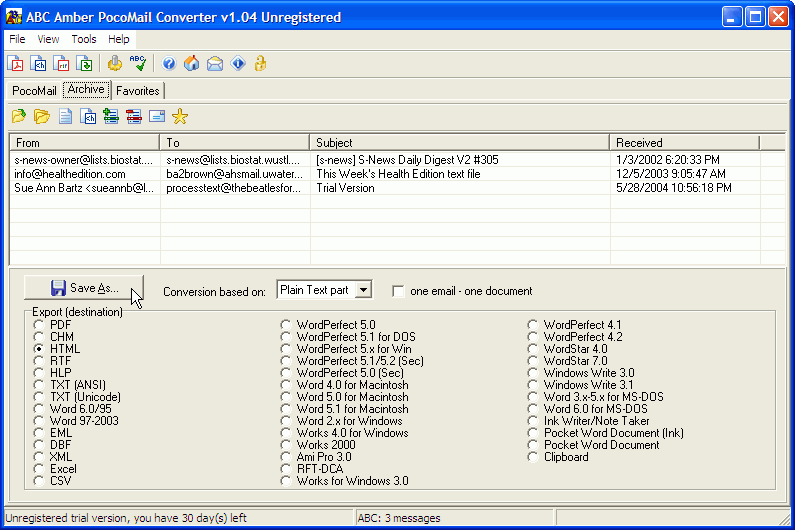Select RFT-DCA export option
Viewport: 795px width, 530px height.
click(x=285, y=469)
